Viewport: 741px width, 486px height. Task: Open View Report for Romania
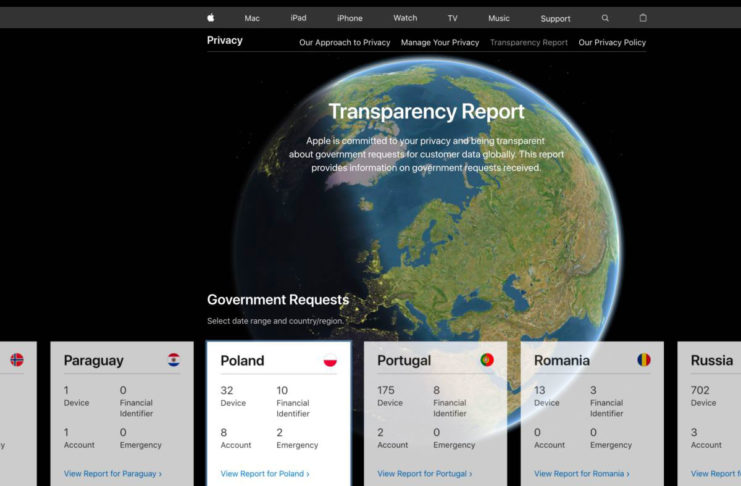tap(582, 473)
